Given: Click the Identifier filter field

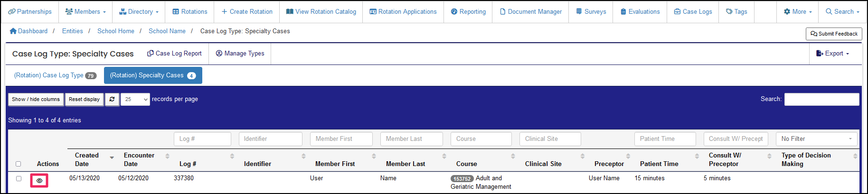Looking at the screenshot, I should [x=271, y=139].
